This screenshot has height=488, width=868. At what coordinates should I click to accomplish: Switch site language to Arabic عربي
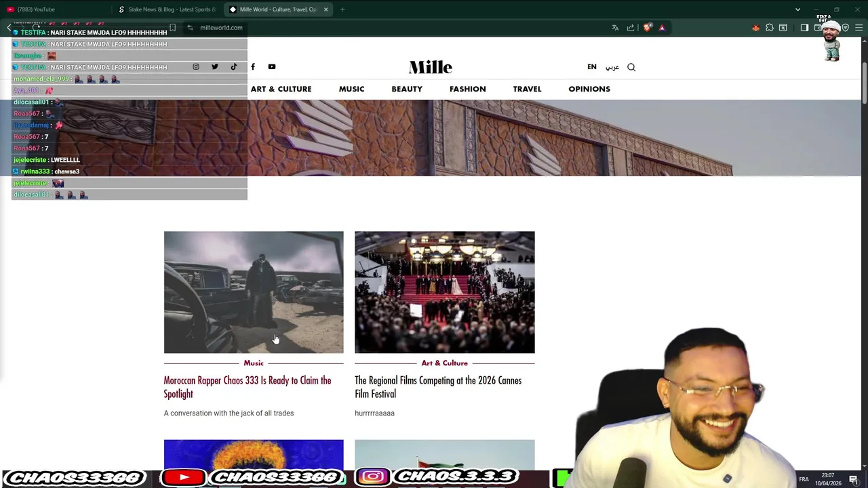pyautogui.click(x=612, y=67)
